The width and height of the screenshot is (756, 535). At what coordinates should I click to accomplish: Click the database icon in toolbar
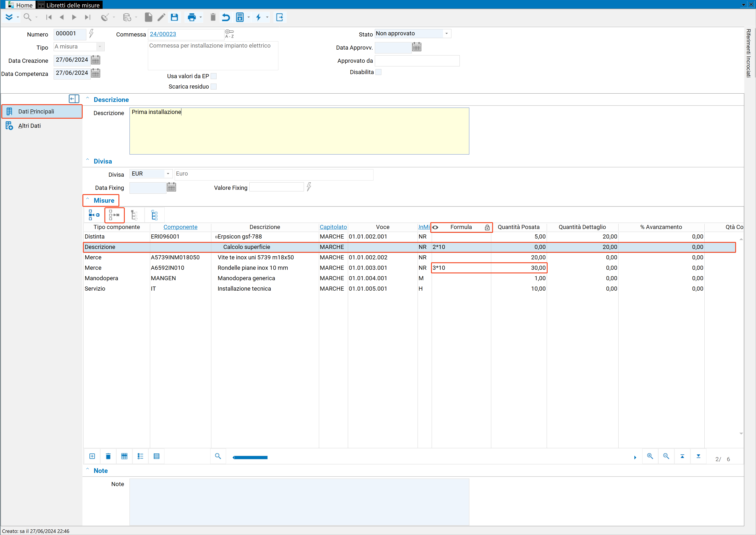click(127, 17)
